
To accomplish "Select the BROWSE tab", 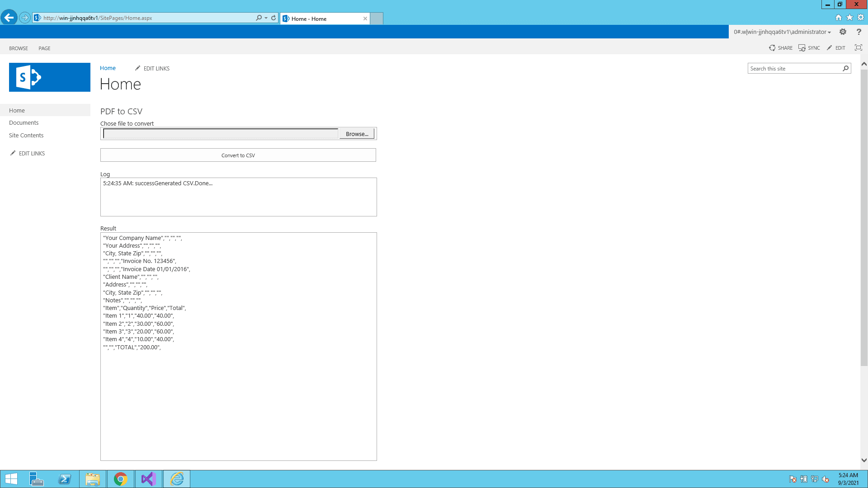I will click(x=18, y=48).
